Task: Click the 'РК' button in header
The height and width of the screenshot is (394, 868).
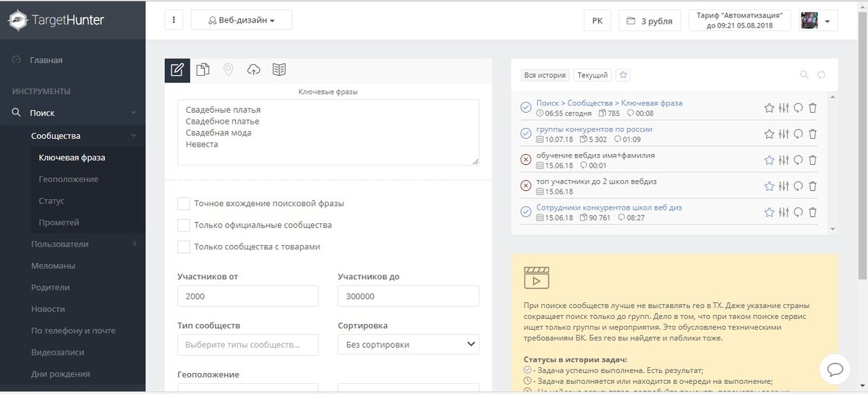Action: (x=597, y=20)
